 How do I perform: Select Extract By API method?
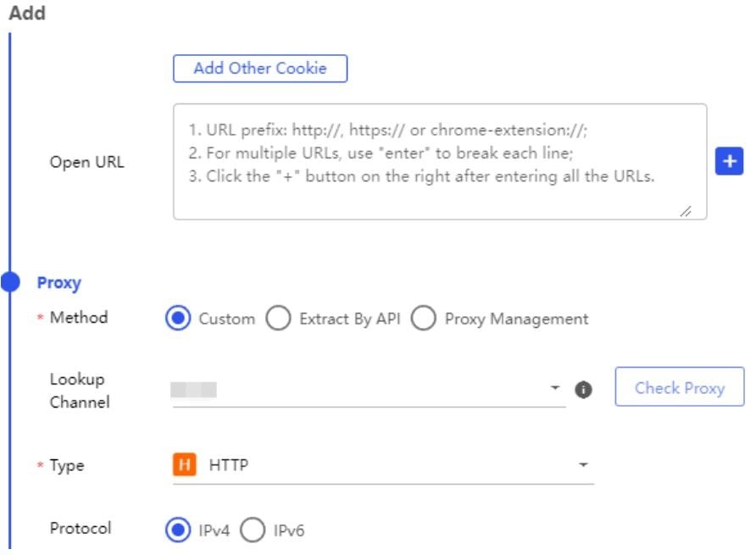point(278,319)
